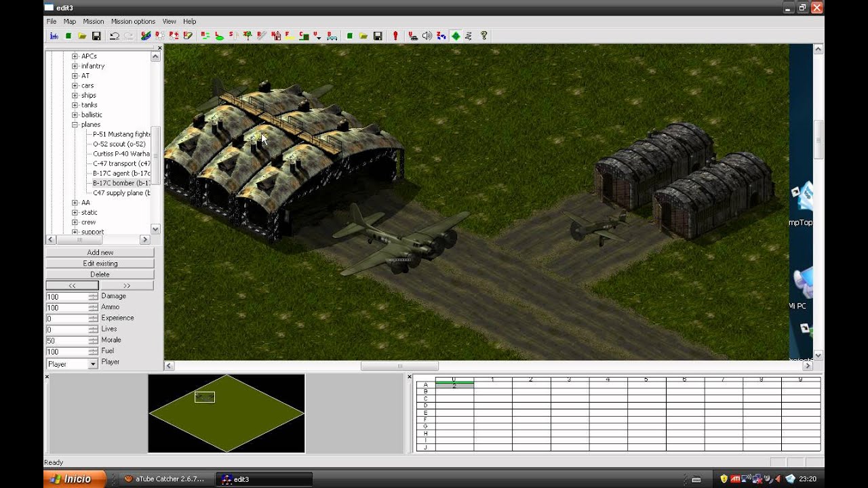Select the H house building tool icon

(275, 35)
